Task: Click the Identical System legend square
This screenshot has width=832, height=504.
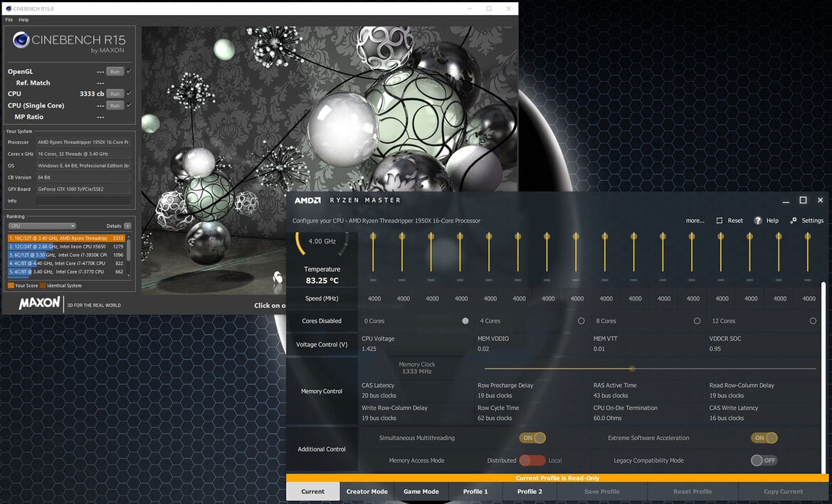Action: (43, 285)
